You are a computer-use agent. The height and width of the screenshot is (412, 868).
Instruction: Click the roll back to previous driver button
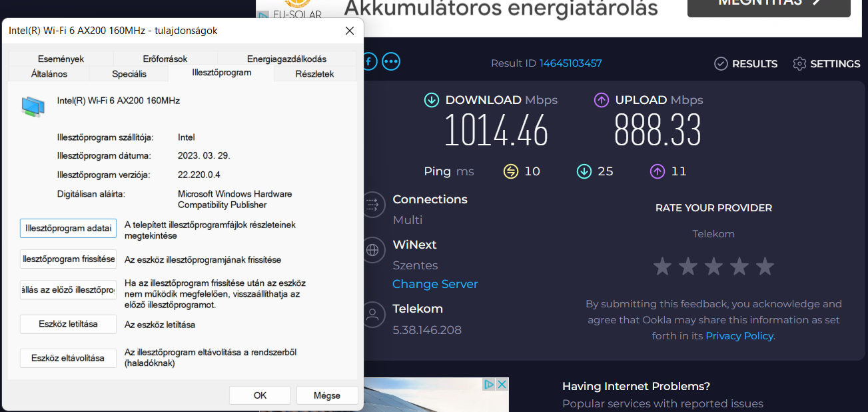tap(68, 290)
